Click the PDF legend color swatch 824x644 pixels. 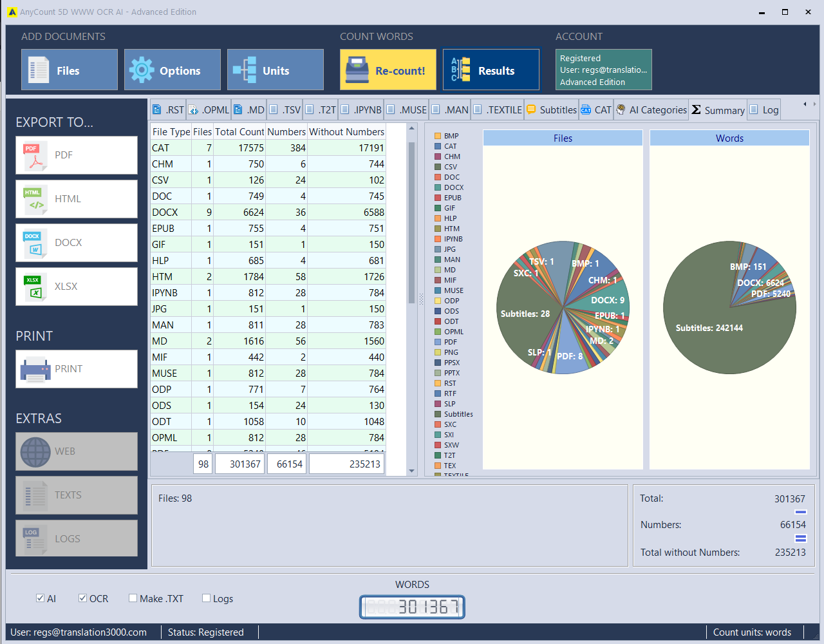tap(438, 342)
